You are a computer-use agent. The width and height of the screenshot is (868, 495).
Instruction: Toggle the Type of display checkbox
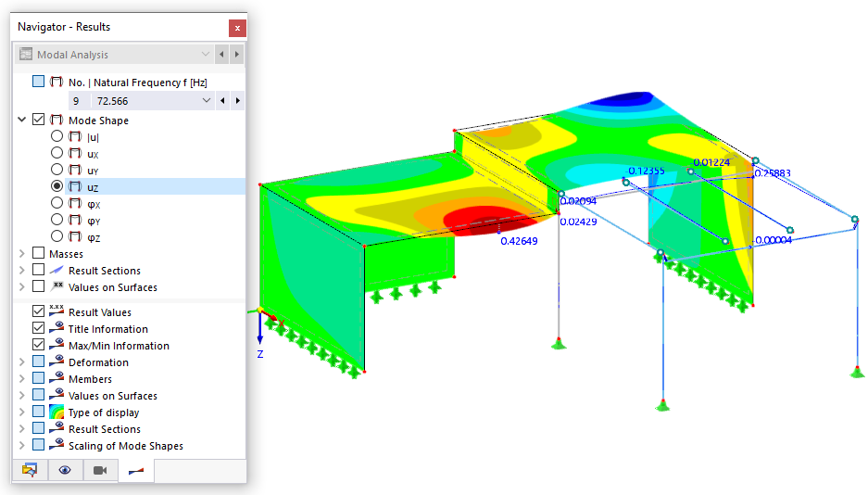(x=38, y=412)
